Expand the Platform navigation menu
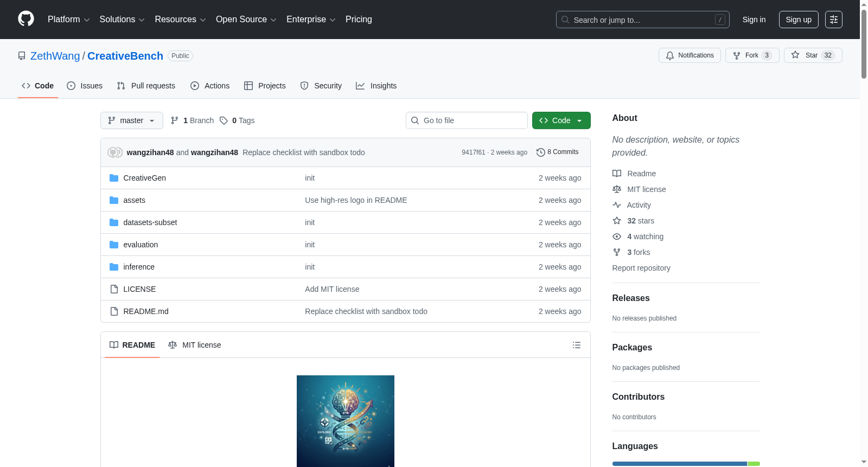The height and width of the screenshot is (467, 868). [x=69, y=20]
